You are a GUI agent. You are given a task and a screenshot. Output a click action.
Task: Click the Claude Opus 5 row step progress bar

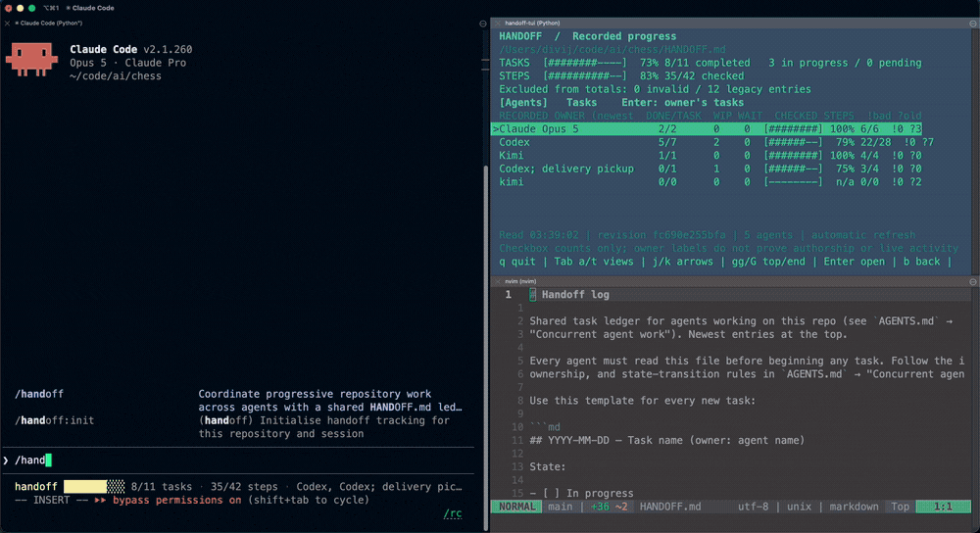coord(793,129)
